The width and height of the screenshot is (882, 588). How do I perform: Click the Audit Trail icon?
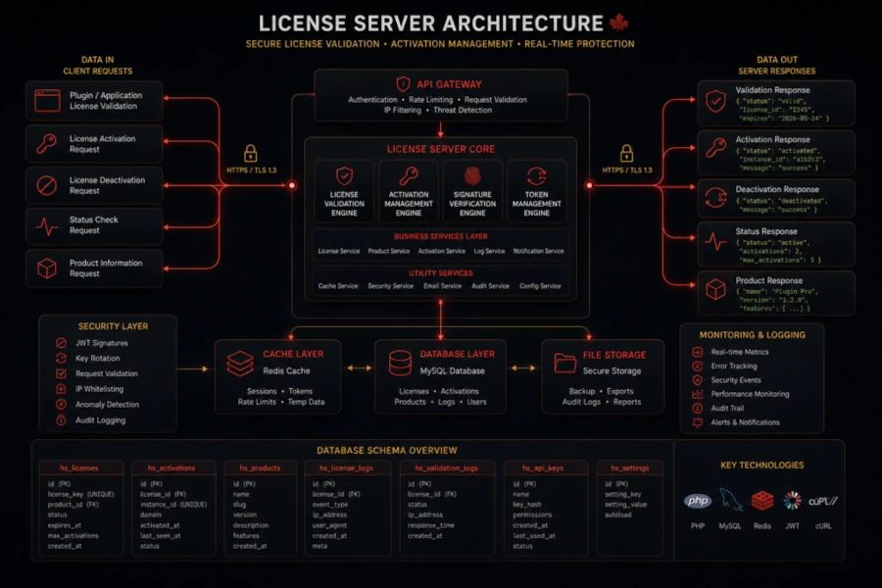698,408
